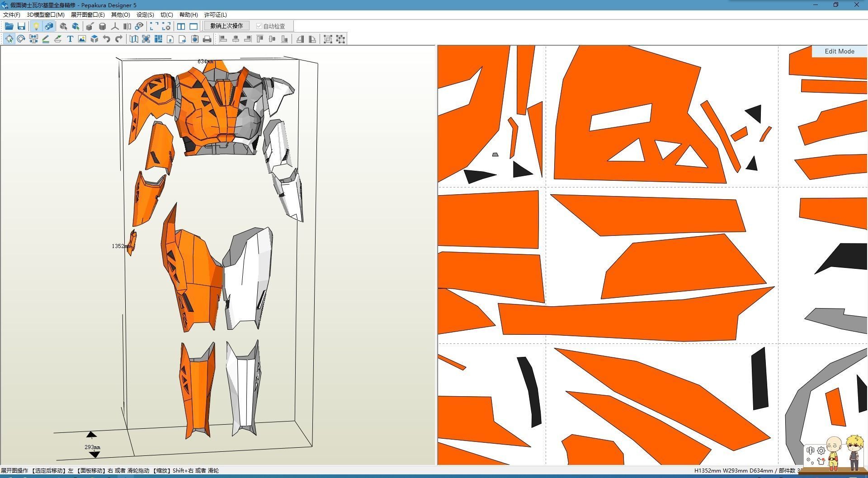Click the linked eye view icon
The height and width of the screenshot is (478, 868).
tap(139, 26)
